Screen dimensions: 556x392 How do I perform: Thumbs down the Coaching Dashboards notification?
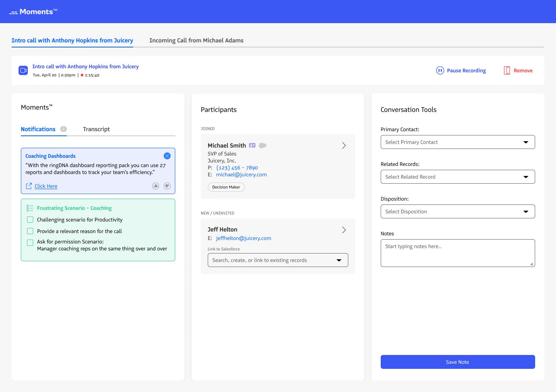point(167,186)
